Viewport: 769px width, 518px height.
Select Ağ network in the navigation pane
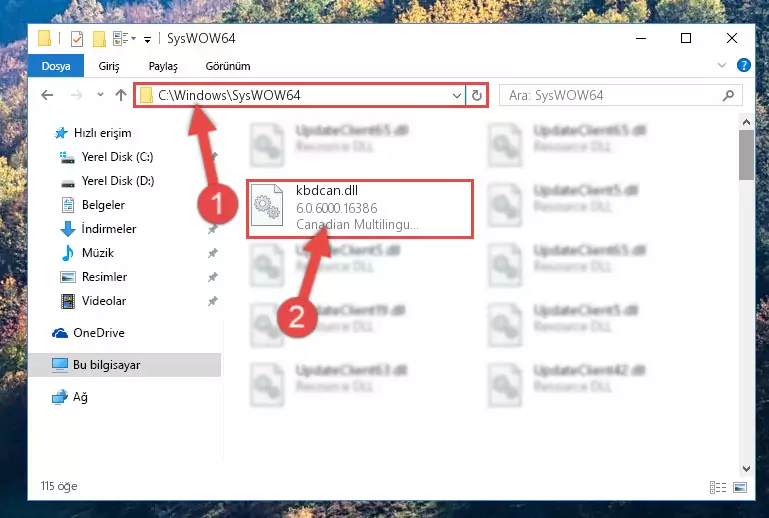point(70,397)
